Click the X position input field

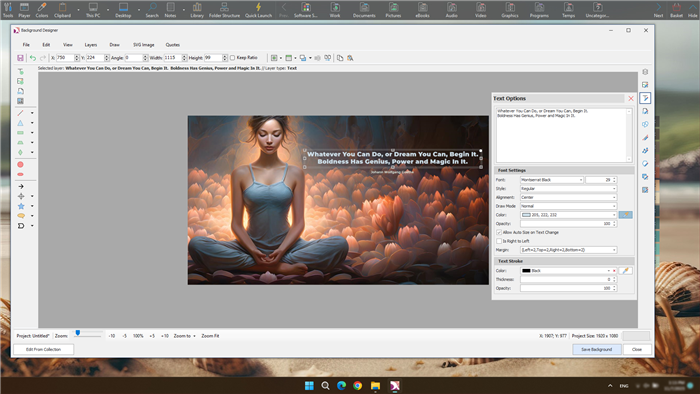pos(64,58)
